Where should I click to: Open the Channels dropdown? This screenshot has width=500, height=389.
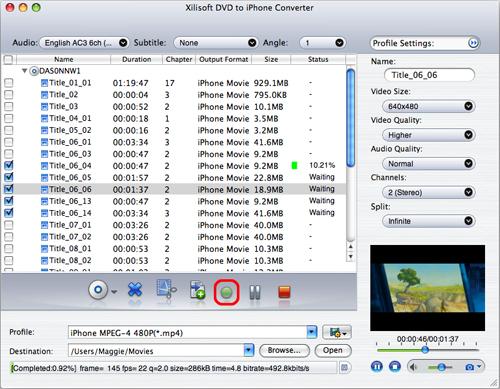428,192
